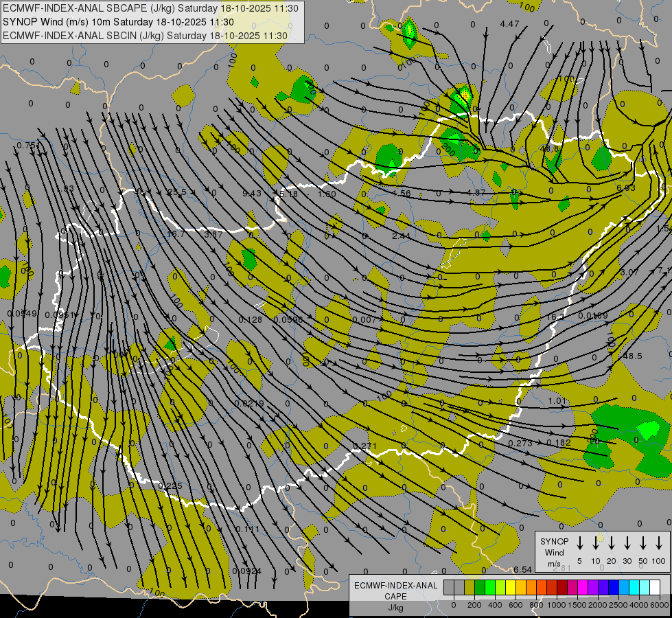Select the bright green CAPE legend swatch
This screenshot has height=618, width=672.
[x=490, y=587]
